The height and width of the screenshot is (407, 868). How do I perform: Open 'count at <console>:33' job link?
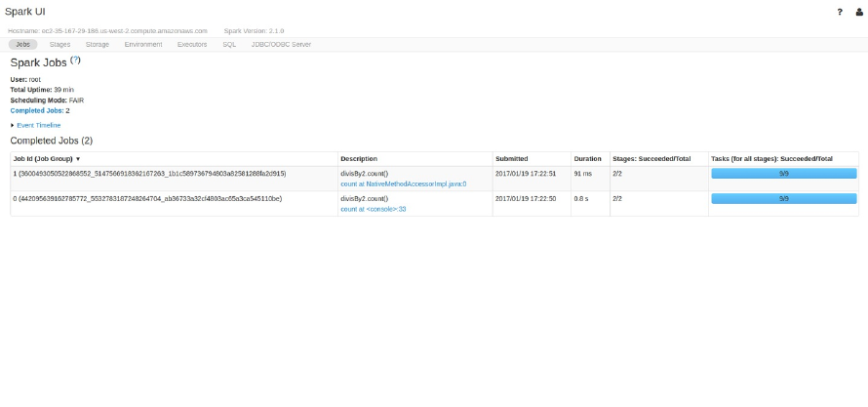[x=373, y=208]
